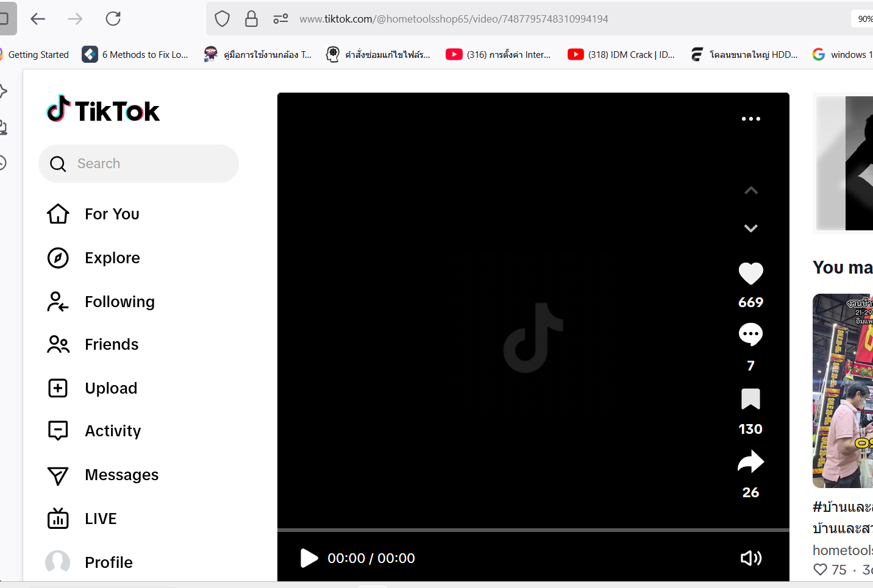Click the profile avatar icon

[58, 562]
